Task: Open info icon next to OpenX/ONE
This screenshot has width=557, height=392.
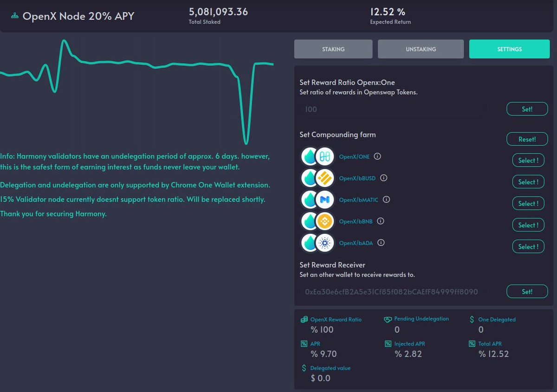Action: (377, 156)
